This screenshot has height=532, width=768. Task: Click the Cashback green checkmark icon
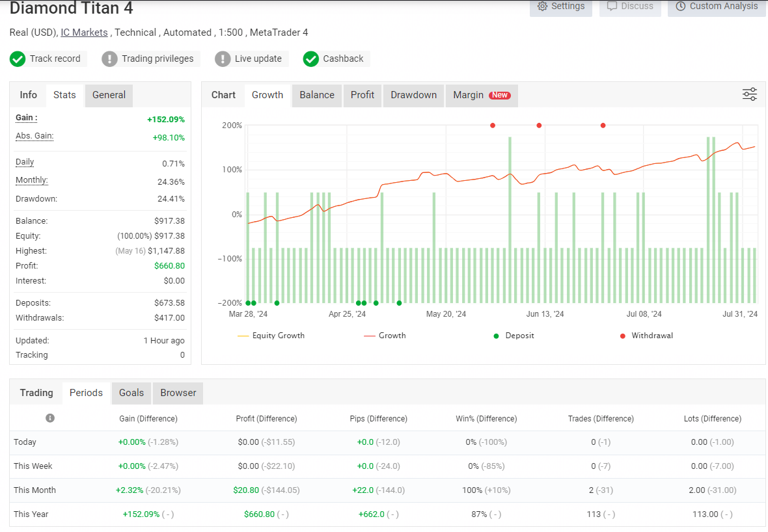click(311, 59)
